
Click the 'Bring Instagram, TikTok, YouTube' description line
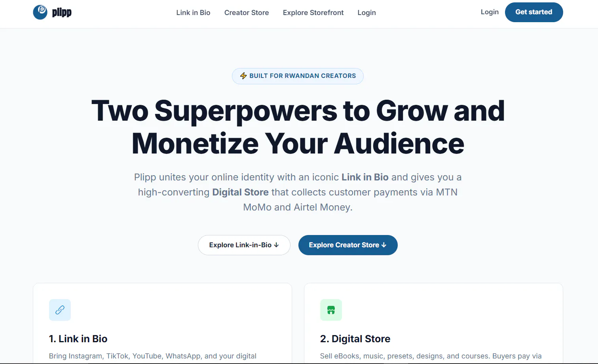point(153,356)
